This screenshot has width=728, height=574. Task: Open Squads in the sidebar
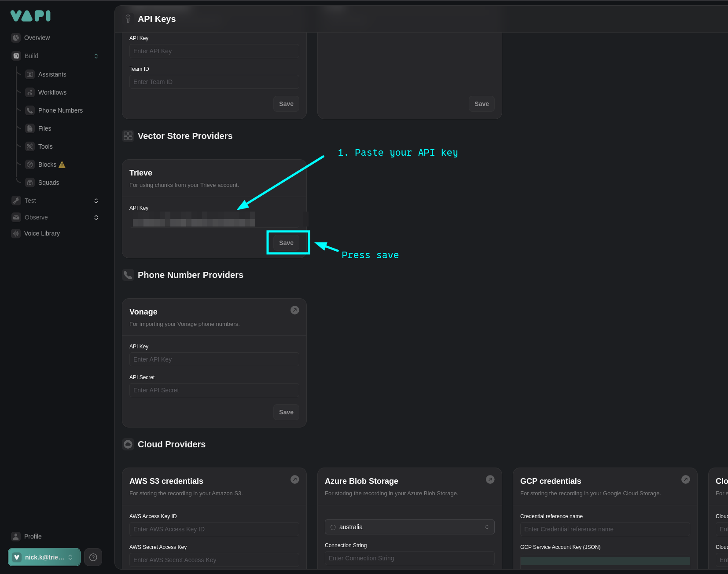click(49, 183)
